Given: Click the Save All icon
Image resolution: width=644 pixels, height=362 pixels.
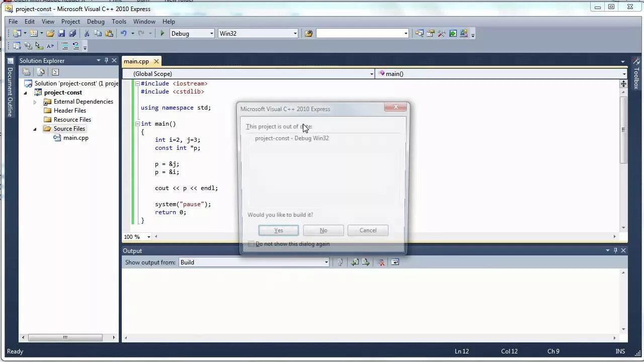Looking at the screenshot, I should [x=72, y=33].
